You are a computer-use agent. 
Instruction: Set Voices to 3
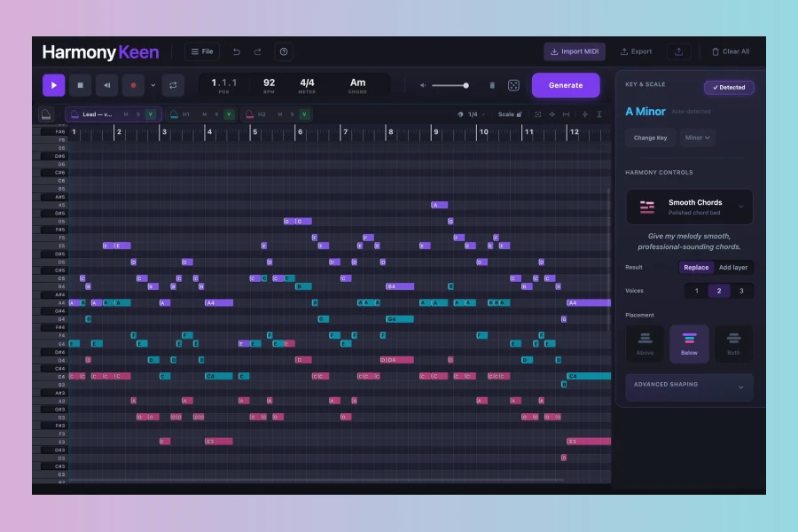(741, 291)
